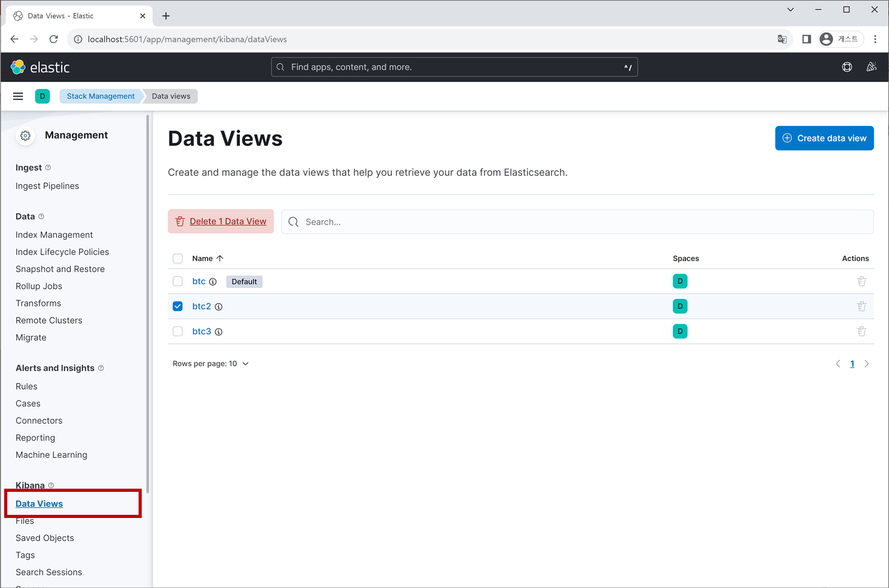Viewport: 889px width, 588px height.
Task: Click the Ingest section help icon
Action: [x=48, y=168]
